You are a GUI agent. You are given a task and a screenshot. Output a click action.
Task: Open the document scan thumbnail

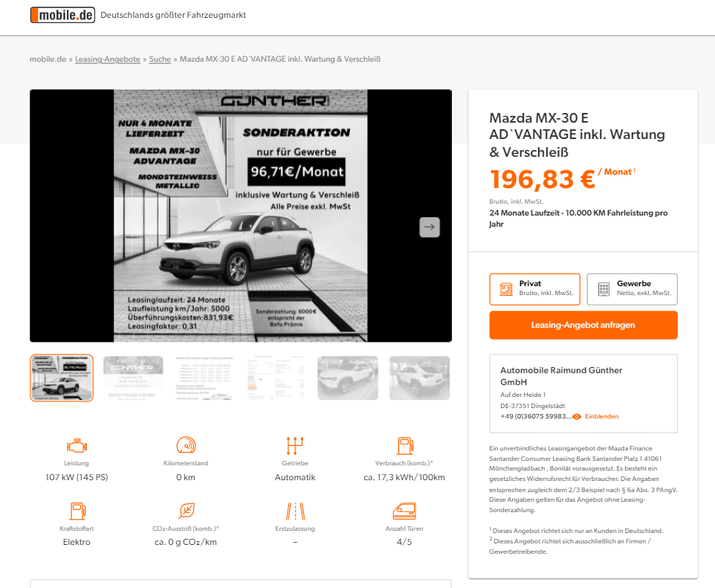pyautogui.click(x=276, y=378)
